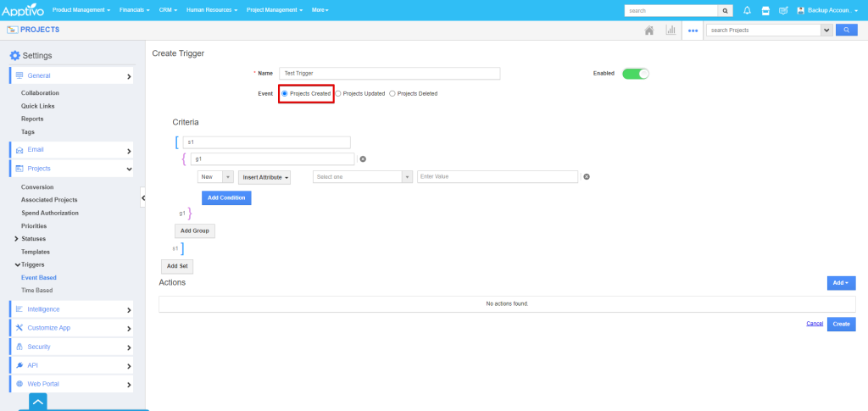Click the feedback icon beside the store icon
The image size is (868, 411).
coord(783,10)
